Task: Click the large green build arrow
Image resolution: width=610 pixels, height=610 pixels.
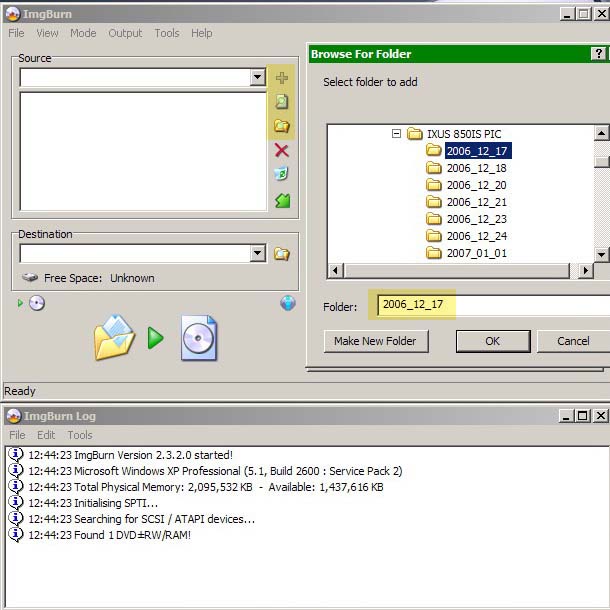Action: pyautogui.click(x=156, y=338)
